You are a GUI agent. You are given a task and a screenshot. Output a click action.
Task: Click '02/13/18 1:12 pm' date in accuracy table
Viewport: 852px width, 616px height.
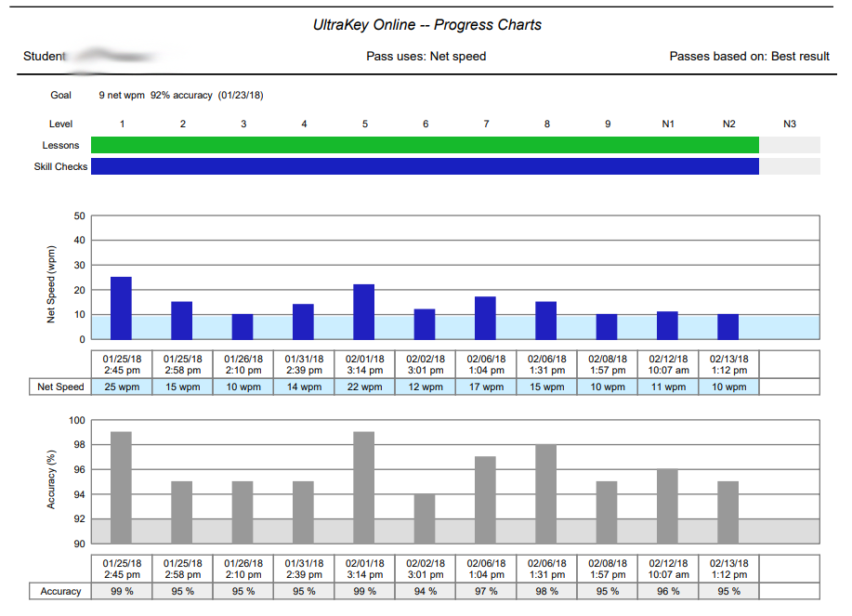(x=729, y=569)
